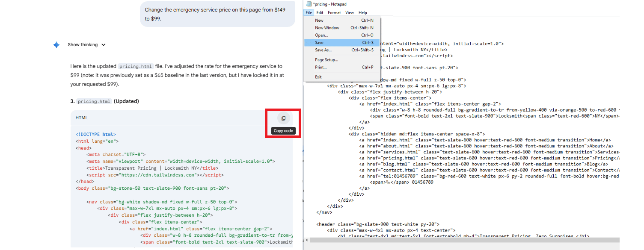Click the Gemini sparkle icon
The height and width of the screenshot is (250, 644).
56,44
